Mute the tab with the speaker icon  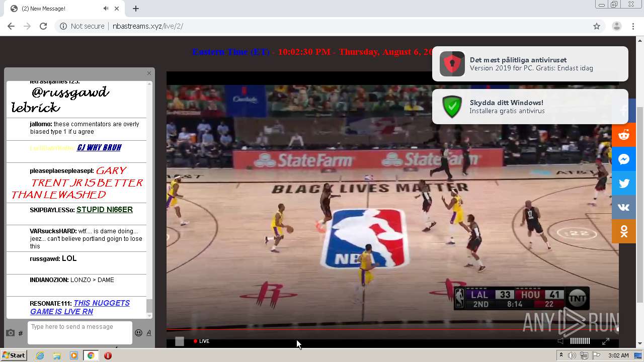click(106, 9)
